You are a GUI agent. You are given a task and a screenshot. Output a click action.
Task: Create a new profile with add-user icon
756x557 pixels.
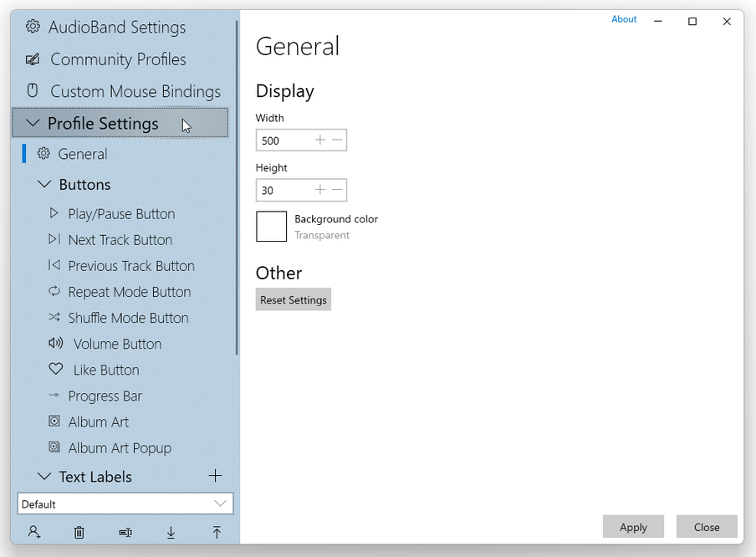pos(34,532)
